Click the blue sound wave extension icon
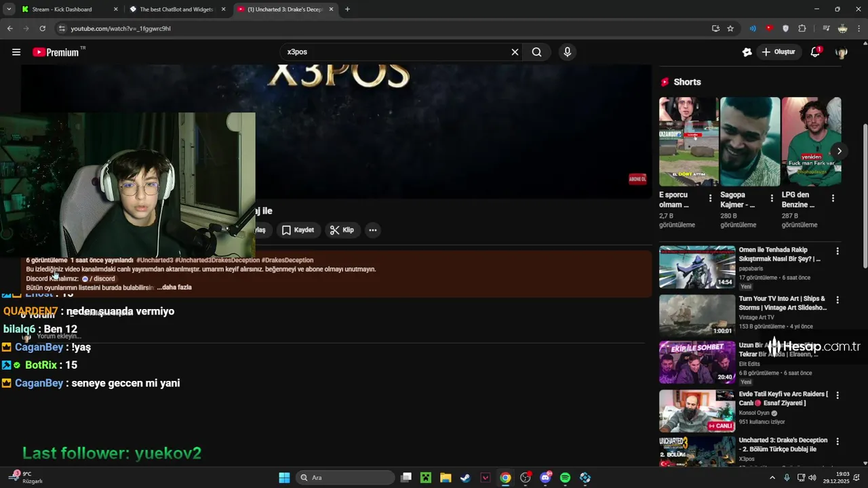Viewport: 868px width, 488px height. pos(753,28)
